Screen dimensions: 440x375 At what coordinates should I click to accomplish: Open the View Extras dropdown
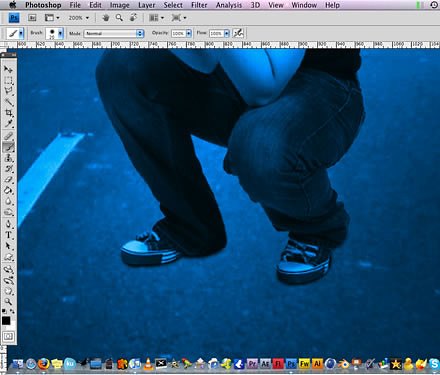click(52, 18)
